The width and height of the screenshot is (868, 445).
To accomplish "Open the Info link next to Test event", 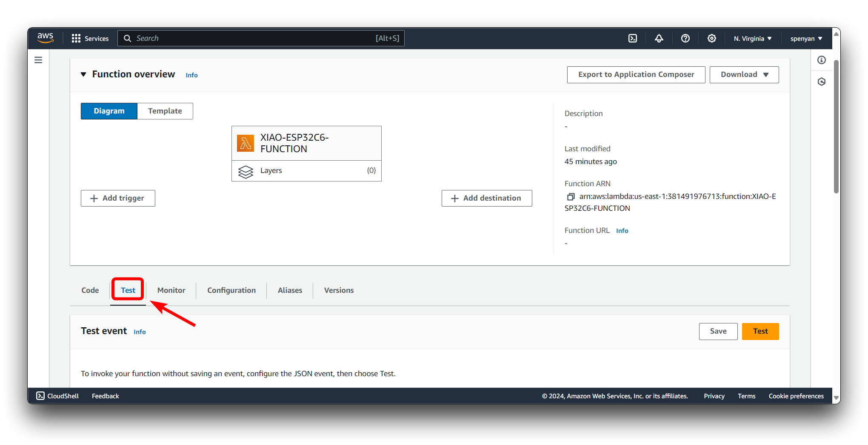I will click(140, 332).
